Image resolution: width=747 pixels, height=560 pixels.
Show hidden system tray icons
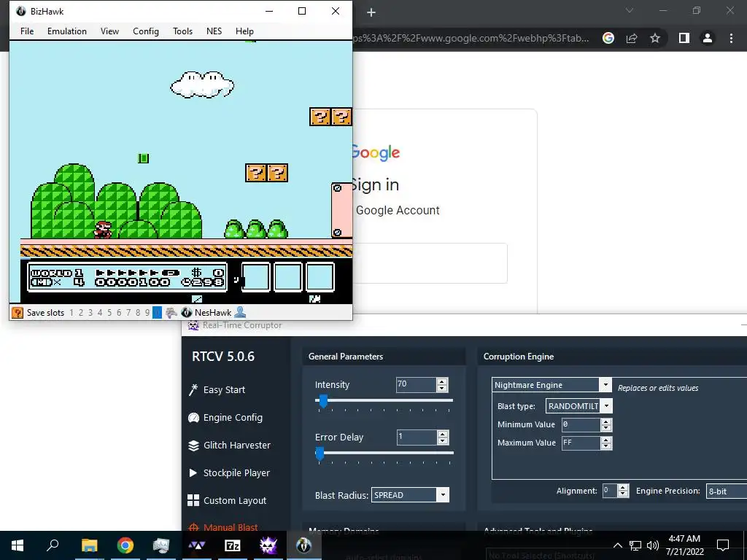coord(617,545)
